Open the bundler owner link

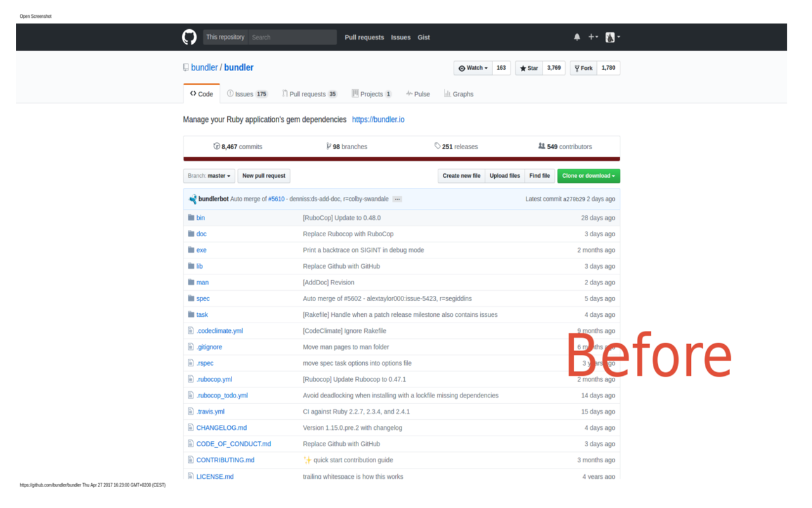pyautogui.click(x=204, y=67)
